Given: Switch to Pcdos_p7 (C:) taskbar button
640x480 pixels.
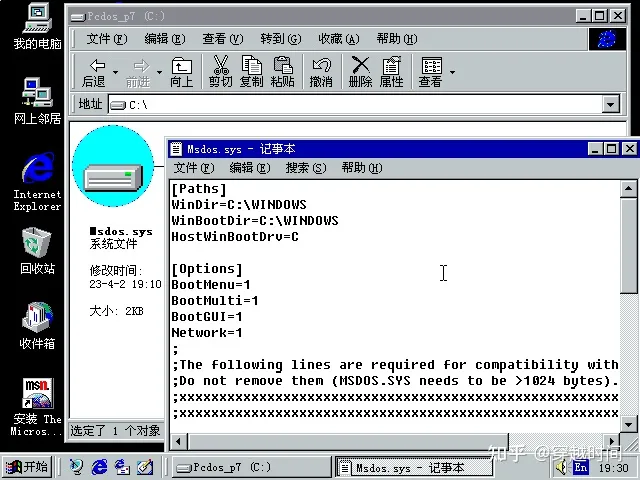Looking at the screenshot, I should (x=251, y=467).
